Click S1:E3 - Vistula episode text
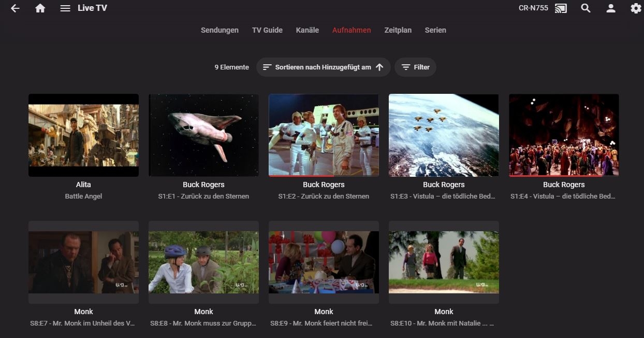This screenshot has width=644, height=338. pos(444,196)
